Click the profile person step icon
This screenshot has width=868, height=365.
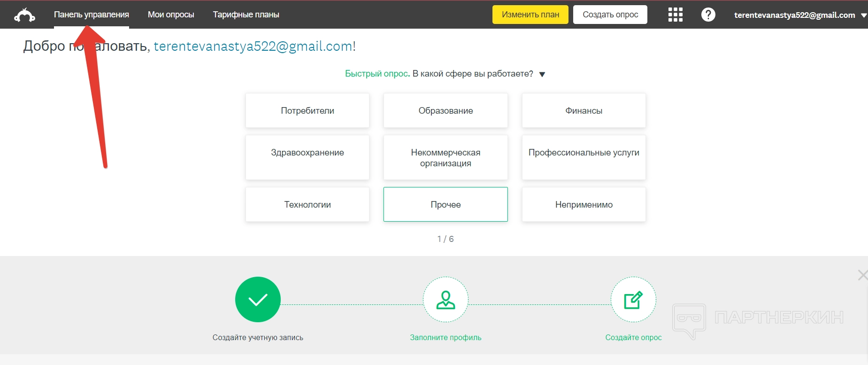[x=446, y=299]
